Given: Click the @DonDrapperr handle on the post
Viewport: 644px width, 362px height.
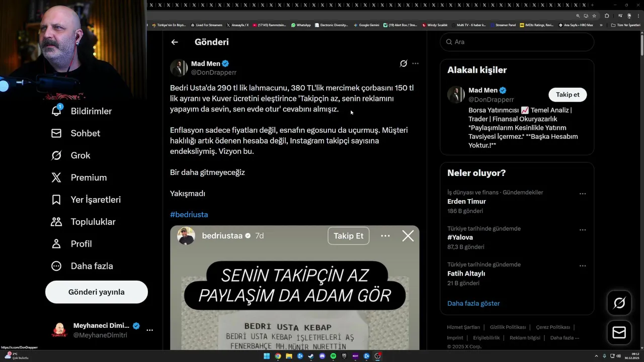Looking at the screenshot, I should [213, 72].
